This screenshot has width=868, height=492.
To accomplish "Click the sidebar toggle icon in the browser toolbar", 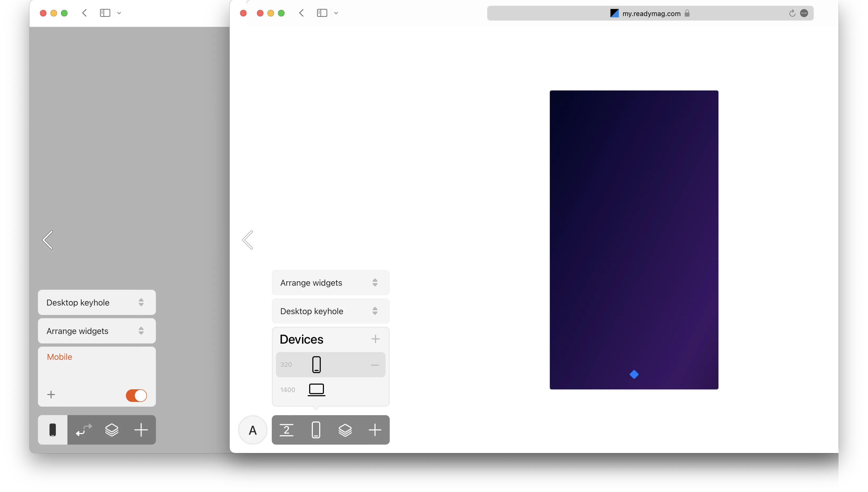I will (322, 13).
